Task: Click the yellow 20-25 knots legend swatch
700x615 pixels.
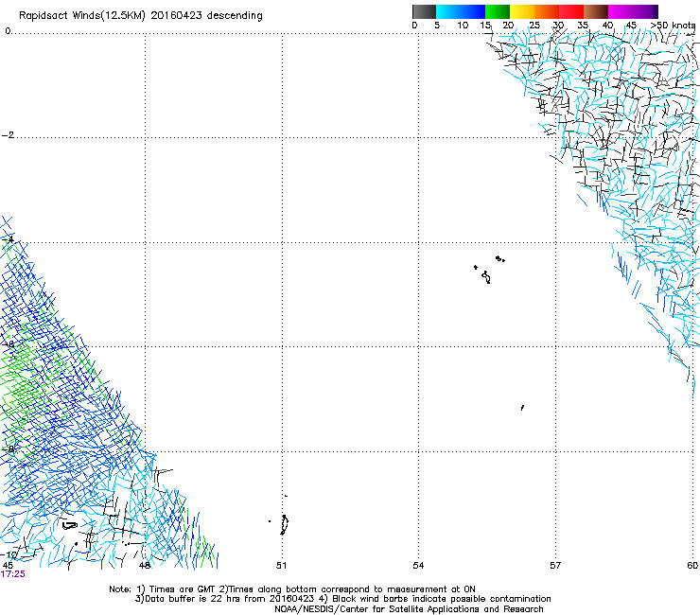Action: (522, 11)
